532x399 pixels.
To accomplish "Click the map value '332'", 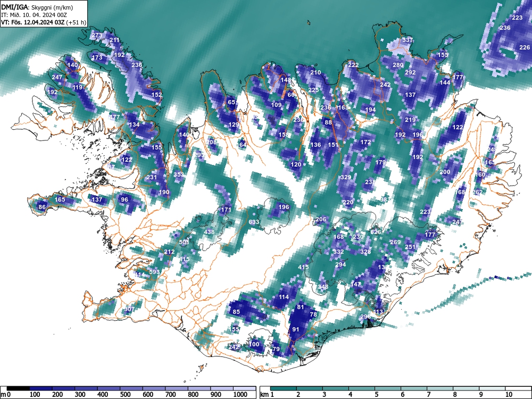I will (338, 252).
